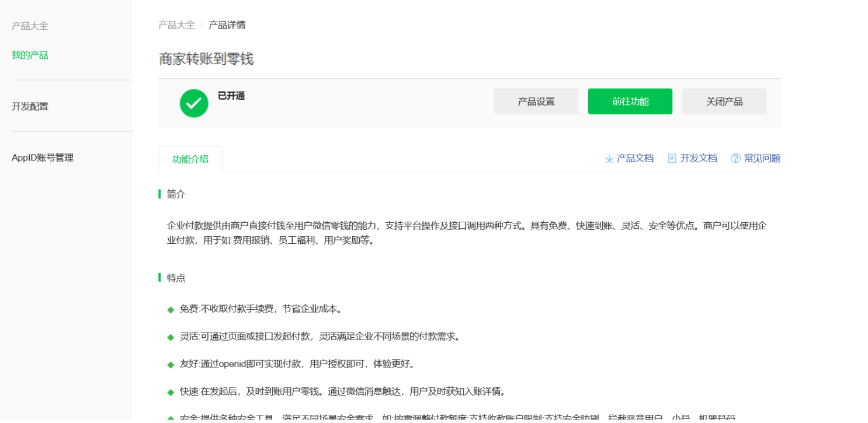
Task: Open AppID账号管理 in the sidebar
Action: pos(43,158)
